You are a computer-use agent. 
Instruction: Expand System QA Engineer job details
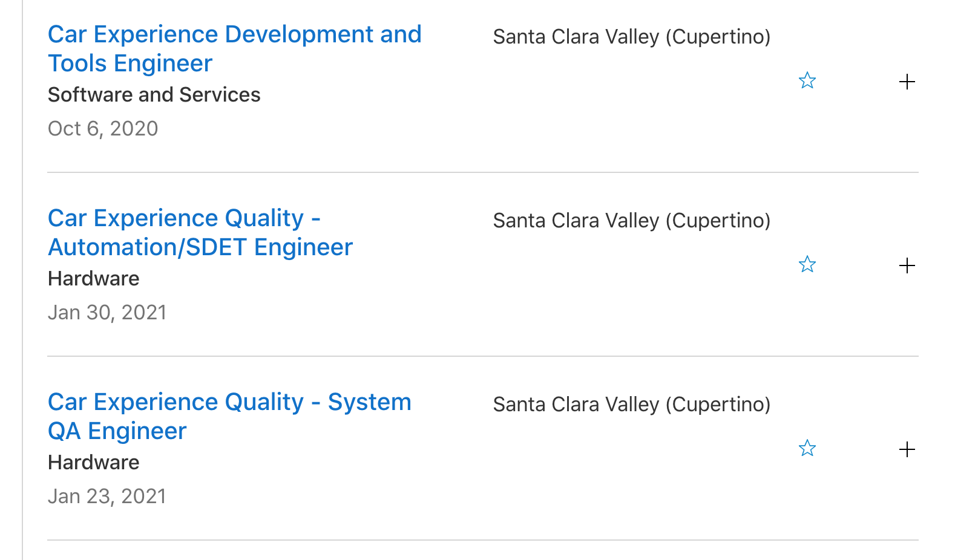[x=907, y=449]
